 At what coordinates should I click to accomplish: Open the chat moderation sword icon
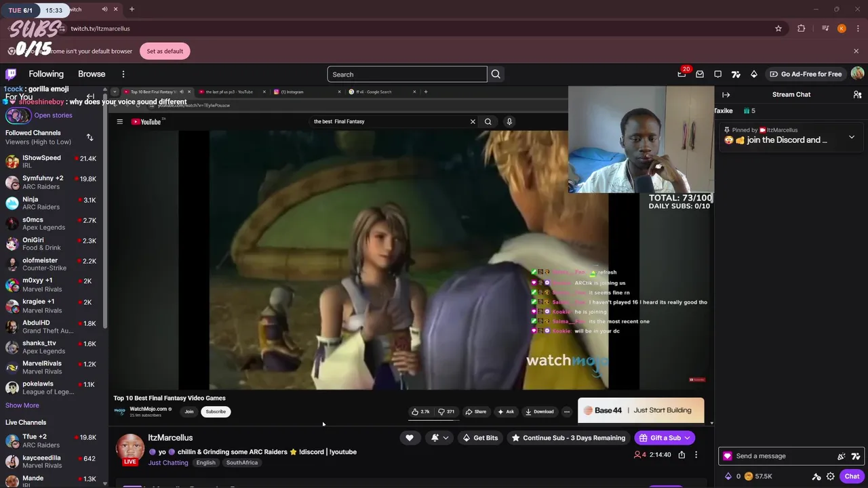click(816, 476)
